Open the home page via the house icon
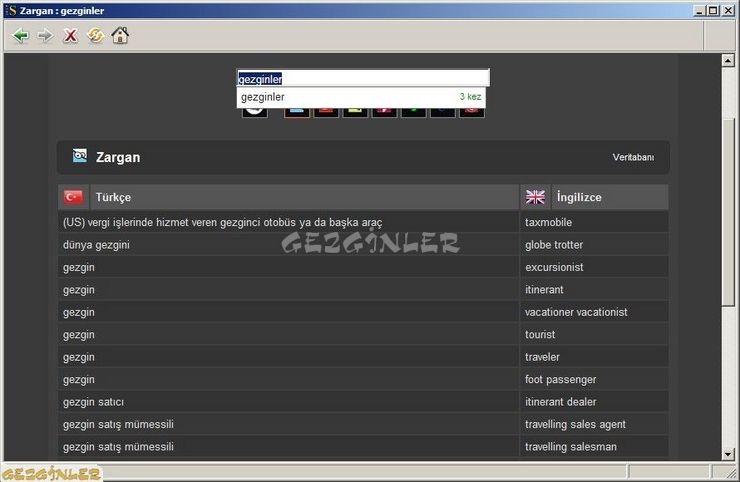This screenshot has width=740, height=482. pos(120,35)
